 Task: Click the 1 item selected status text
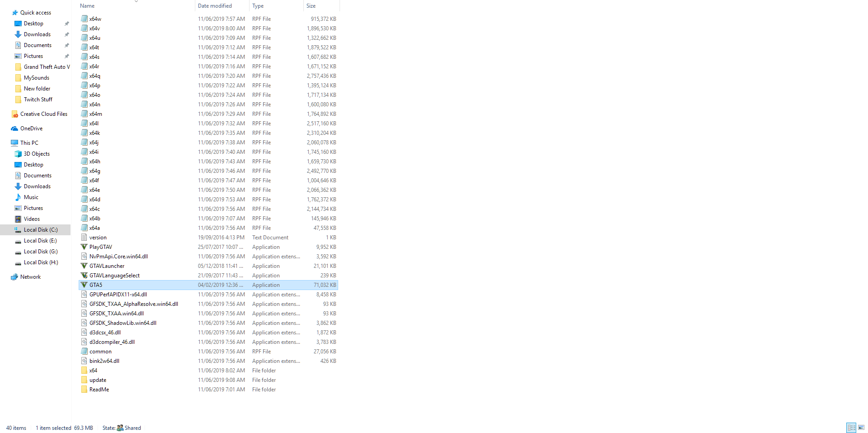click(54, 428)
